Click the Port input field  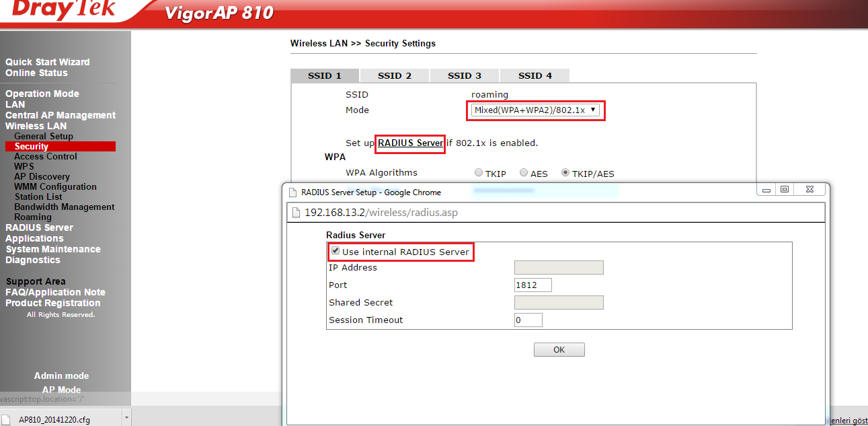[532, 285]
